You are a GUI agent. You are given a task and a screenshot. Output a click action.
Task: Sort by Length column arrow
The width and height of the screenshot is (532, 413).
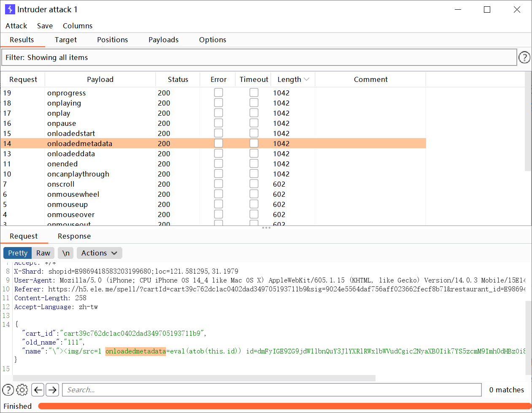point(306,79)
